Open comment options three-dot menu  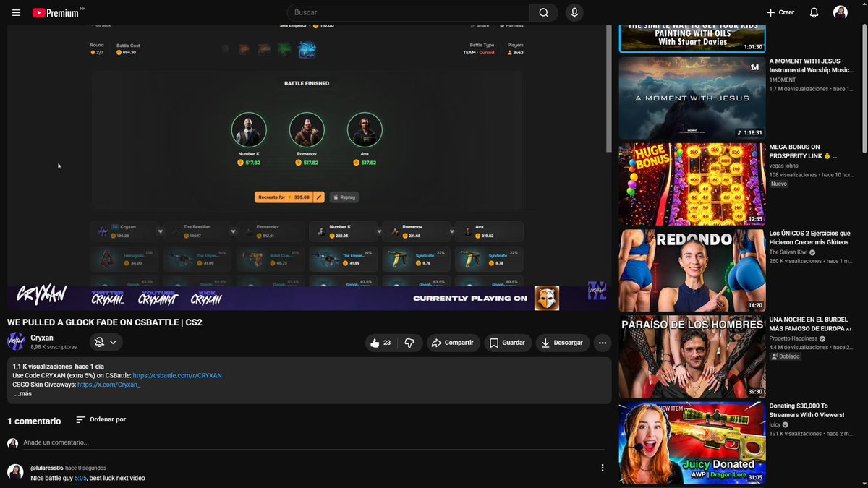[603, 468]
